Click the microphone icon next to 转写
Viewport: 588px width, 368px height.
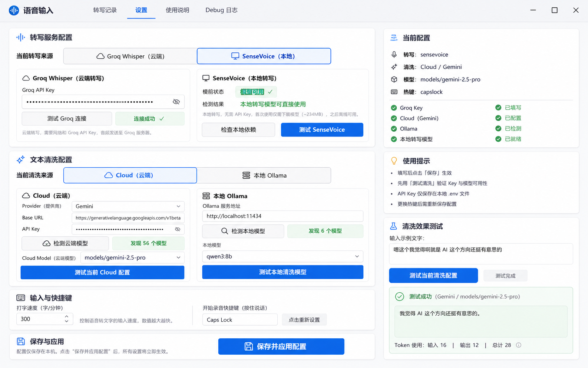click(x=394, y=55)
